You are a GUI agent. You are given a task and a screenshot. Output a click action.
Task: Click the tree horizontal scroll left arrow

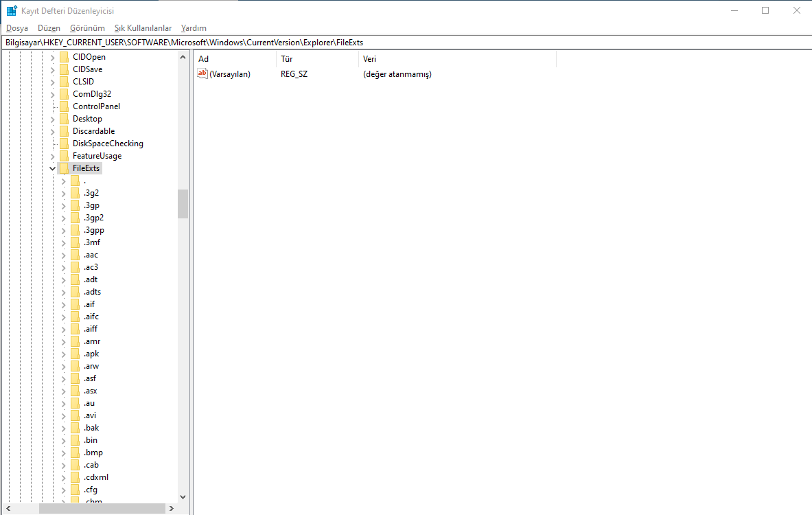click(8, 509)
